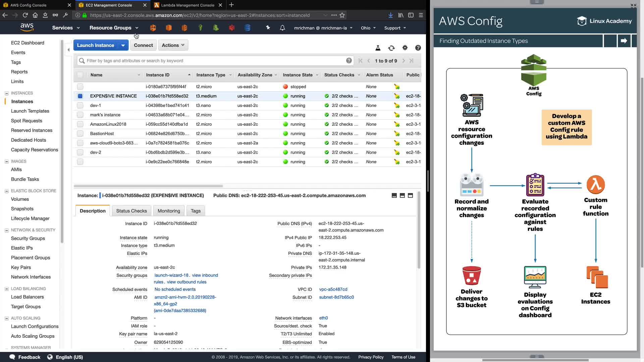Open the experiments flask icon
644x362 pixels.
[378, 48]
